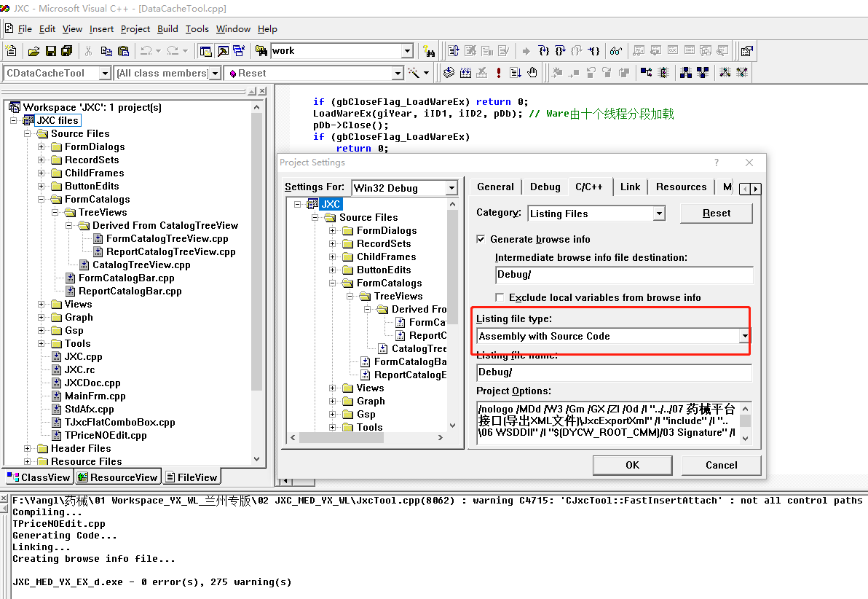
Task: Switch to the Debug settings tab
Action: (545, 187)
